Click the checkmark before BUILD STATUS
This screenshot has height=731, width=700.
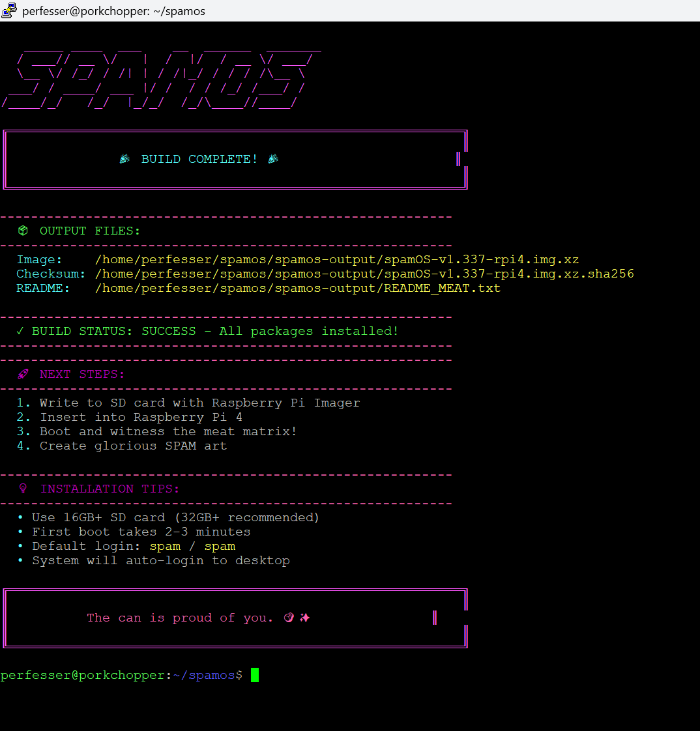pos(20,331)
